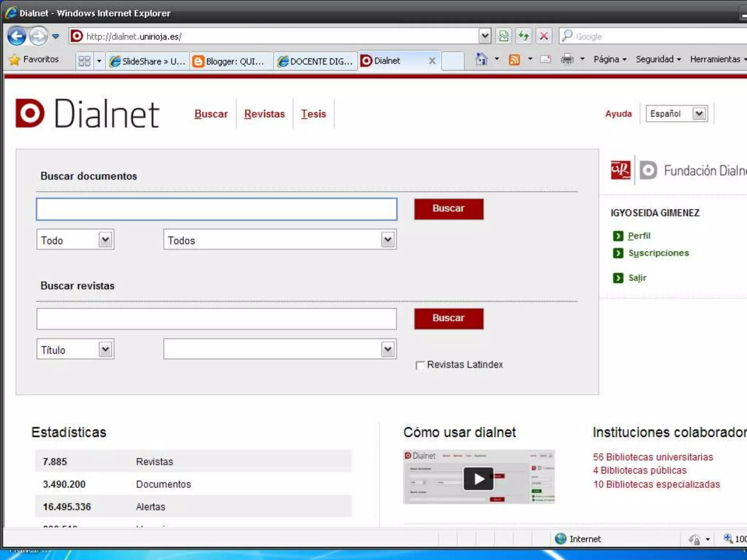
Task: Expand the Título journal search dropdown
Action: (105, 349)
